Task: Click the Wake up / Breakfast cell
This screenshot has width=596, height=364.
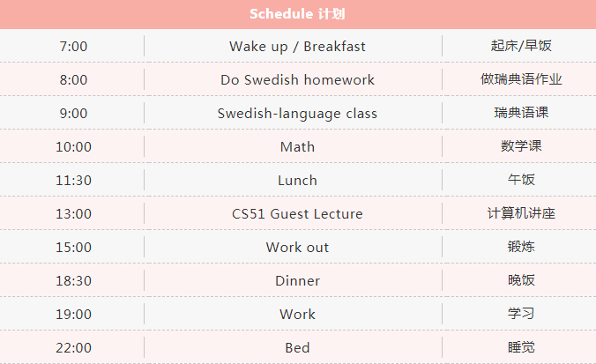Action: pos(297,47)
